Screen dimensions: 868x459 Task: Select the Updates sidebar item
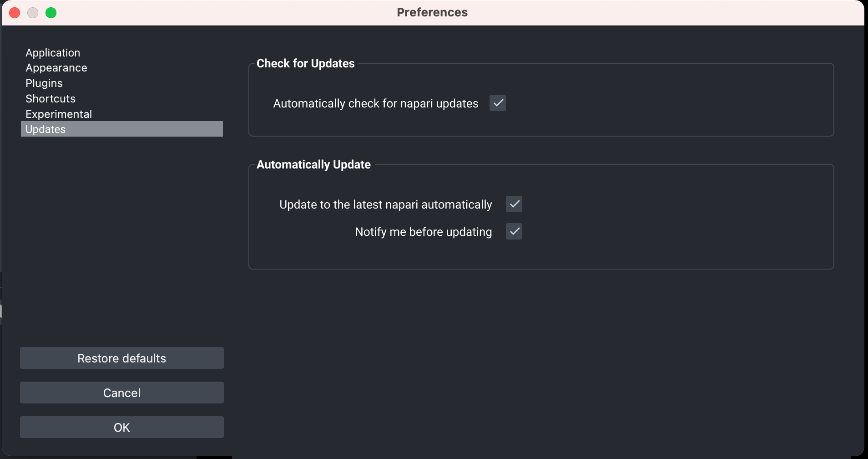45,129
